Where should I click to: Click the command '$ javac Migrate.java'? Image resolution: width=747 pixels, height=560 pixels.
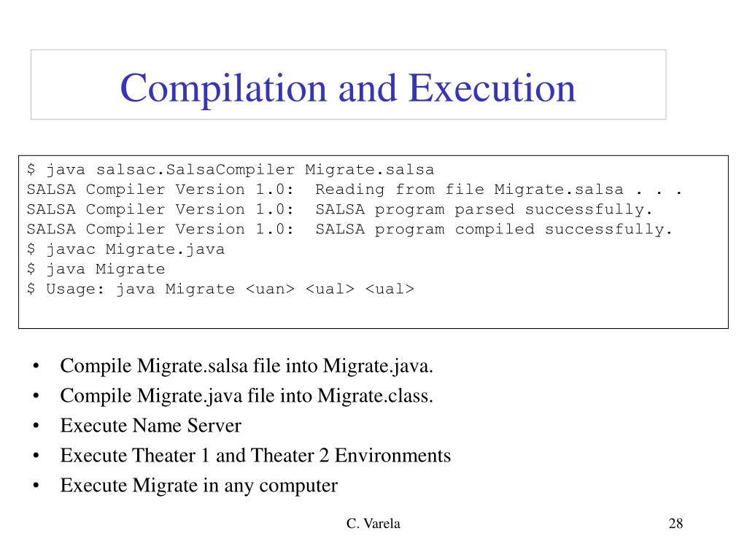point(125,249)
